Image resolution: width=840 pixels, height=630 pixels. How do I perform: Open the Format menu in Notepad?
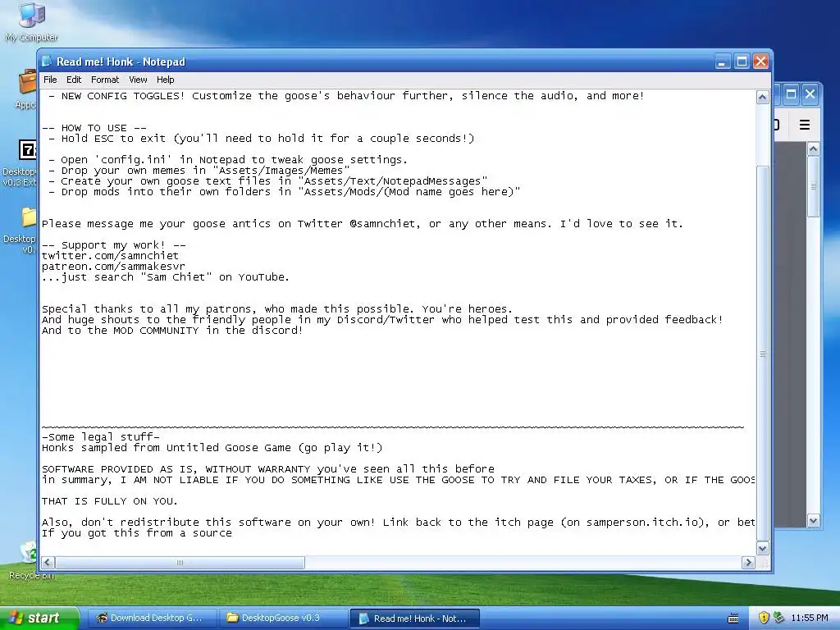105,80
